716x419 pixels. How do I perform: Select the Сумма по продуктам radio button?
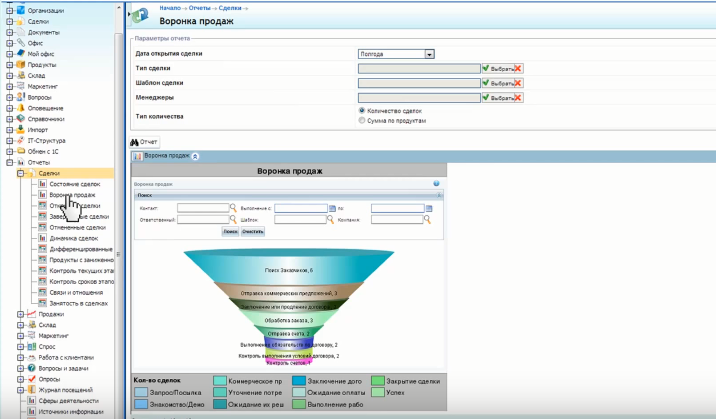click(362, 120)
